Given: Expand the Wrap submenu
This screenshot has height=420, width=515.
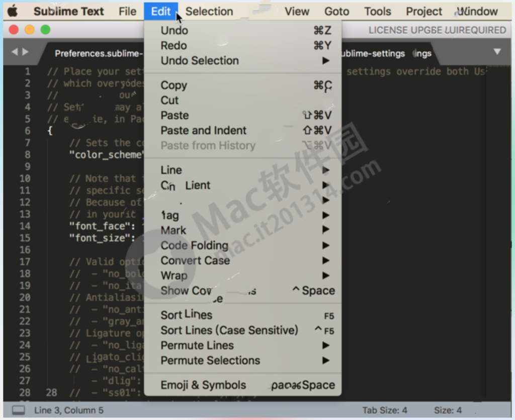Looking at the screenshot, I should coord(243,276).
